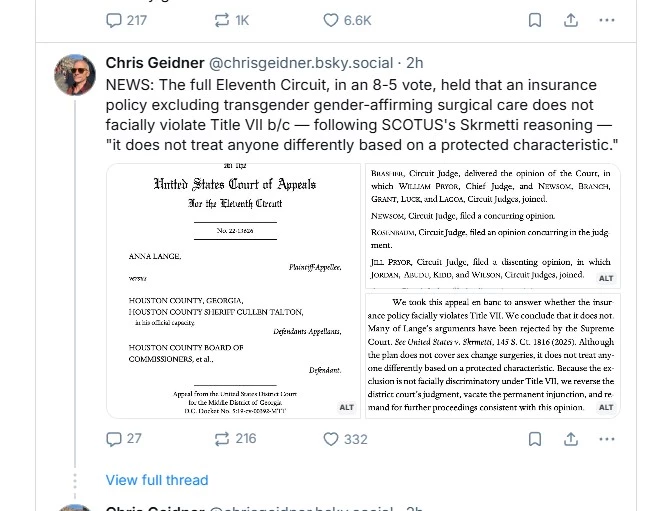This screenshot has width=660, height=511.
Task: Like the post with 332 likes
Action: point(332,439)
